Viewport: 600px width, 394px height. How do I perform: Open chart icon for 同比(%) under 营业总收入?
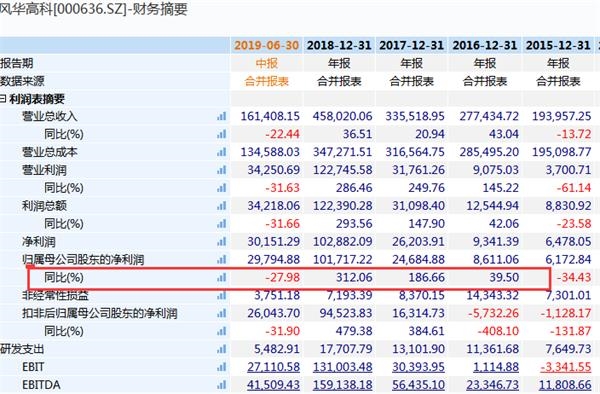coord(222,134)
